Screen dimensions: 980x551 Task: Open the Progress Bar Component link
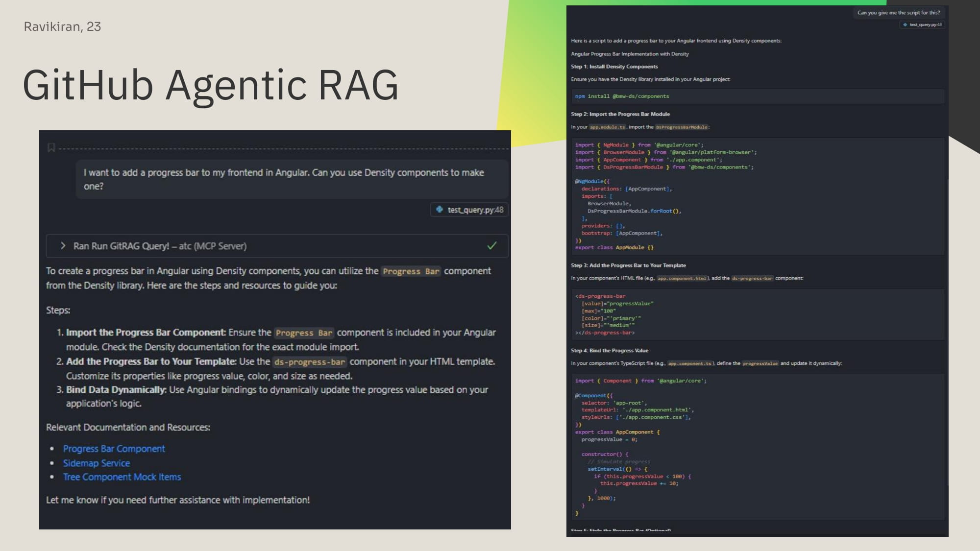point(114,449)
